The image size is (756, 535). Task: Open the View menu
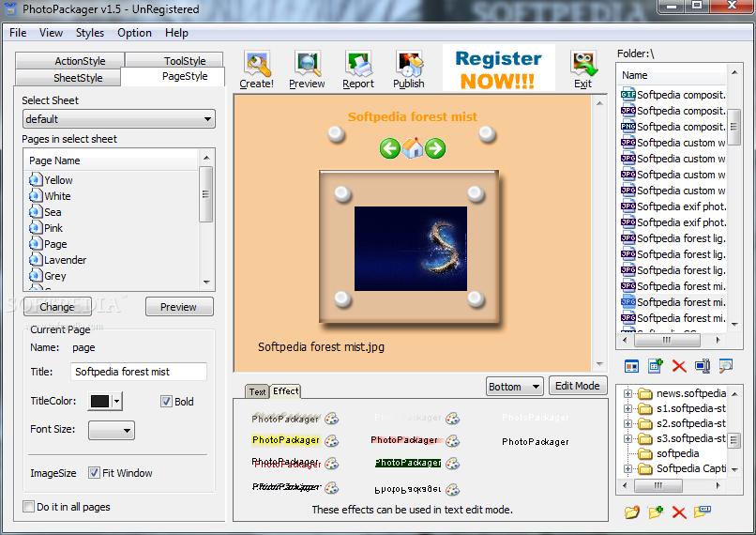point(51,33)
